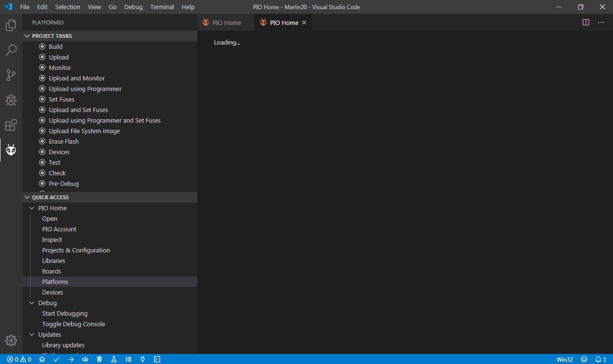The height and width of the screenshot is (364, 613).
Task: Click the New Terminal icon in status bar
Action: [x=157, y=359]
